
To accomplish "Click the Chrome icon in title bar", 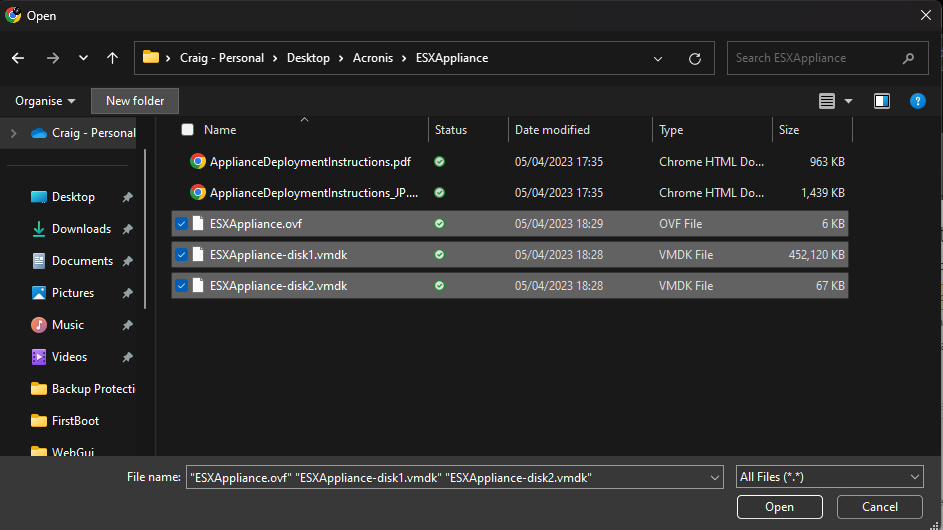I will (x=13, y=15).
